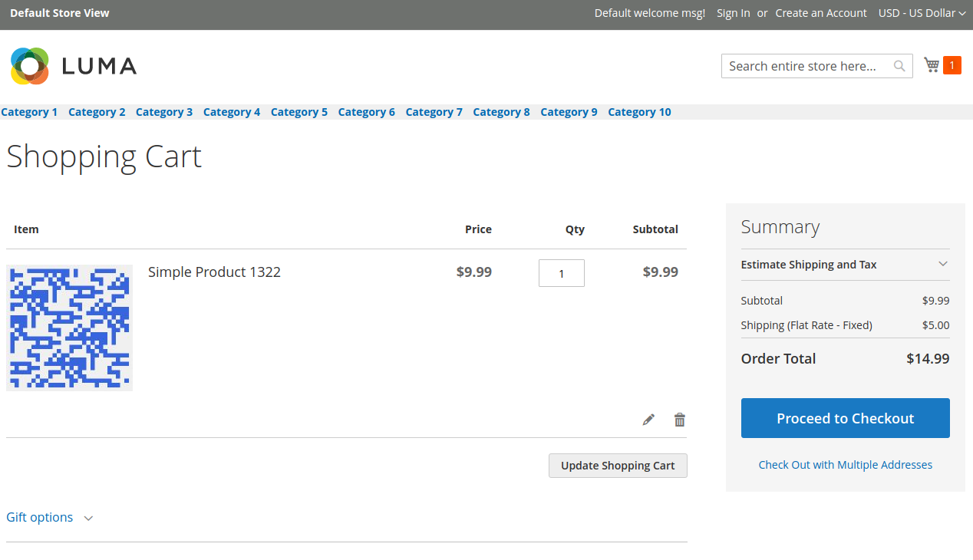973x560 pixels.
Task: Click the cart item count badge
Action: [952, 65]
